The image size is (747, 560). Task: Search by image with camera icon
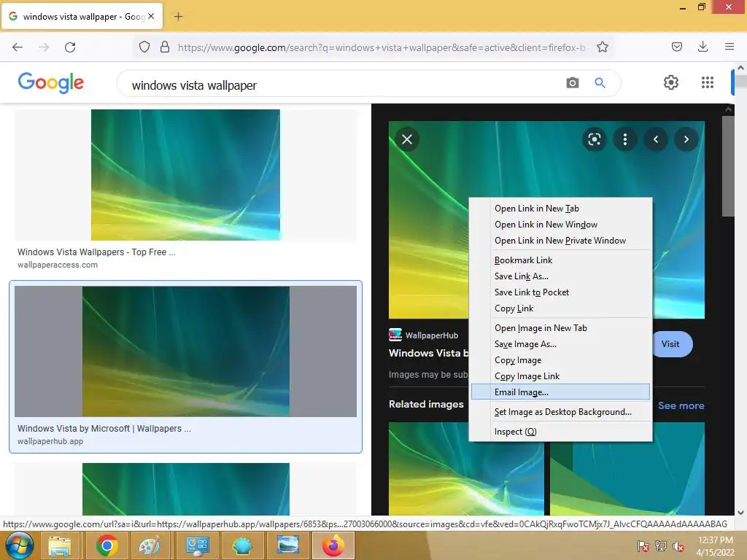(573, 83)
